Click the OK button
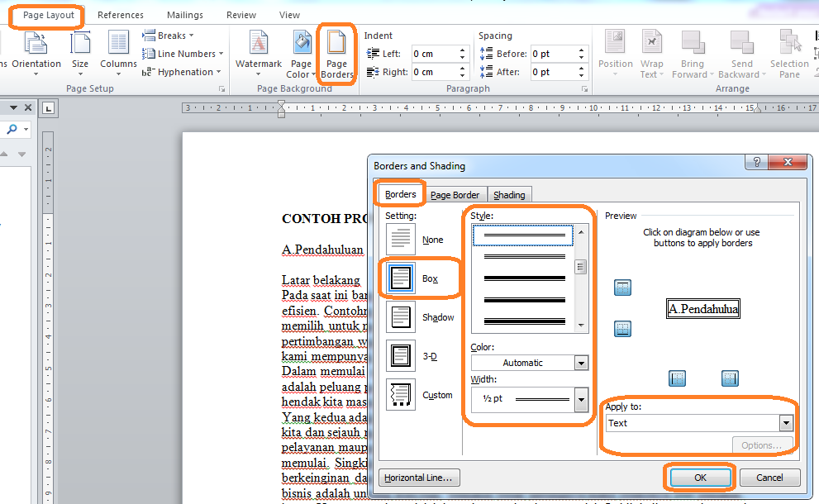Screen dimensions: 819x504 coord(699,478)
